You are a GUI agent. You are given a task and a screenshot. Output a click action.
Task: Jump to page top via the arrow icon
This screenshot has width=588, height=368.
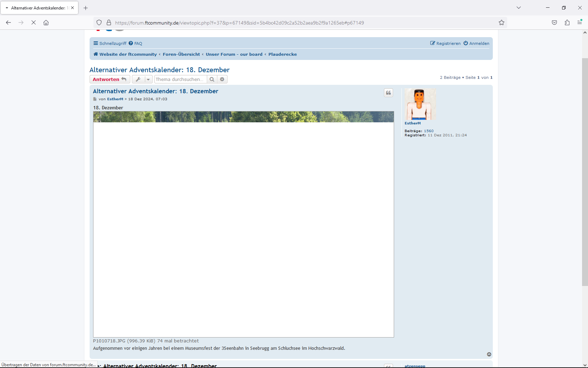(489, 354)
